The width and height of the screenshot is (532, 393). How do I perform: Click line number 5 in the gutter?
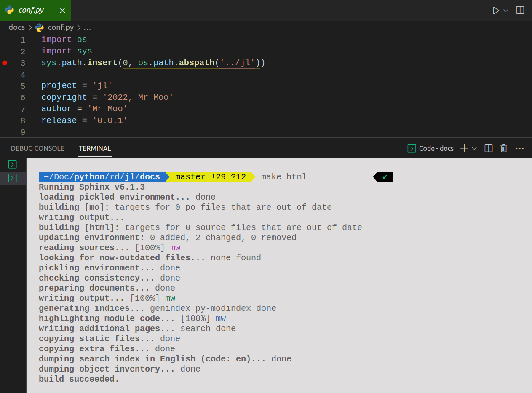pyautogui.click(x=23, y=86)
